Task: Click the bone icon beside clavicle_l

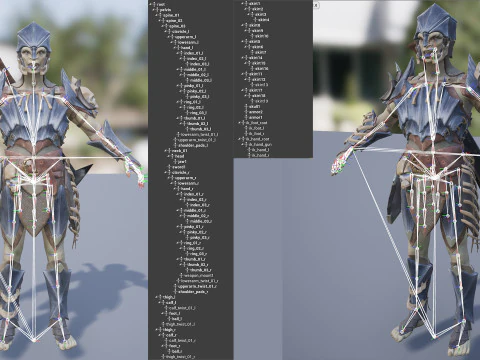Action: [170, 32]
